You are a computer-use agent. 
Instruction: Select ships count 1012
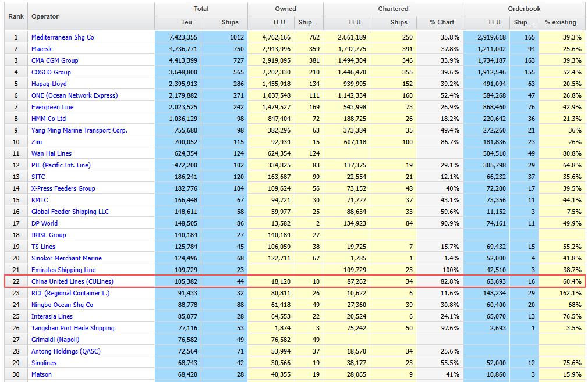pos(237,37)
